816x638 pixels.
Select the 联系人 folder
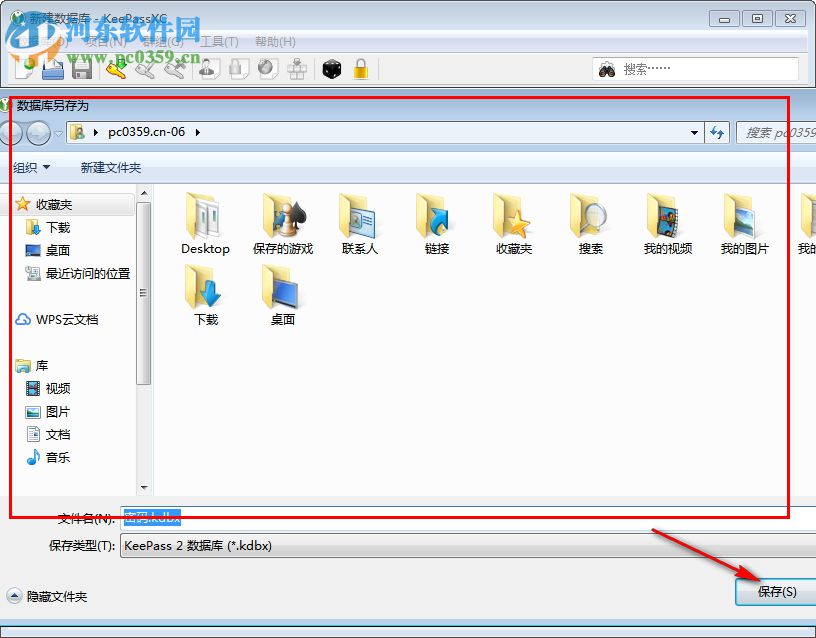[x=359, y=224]
